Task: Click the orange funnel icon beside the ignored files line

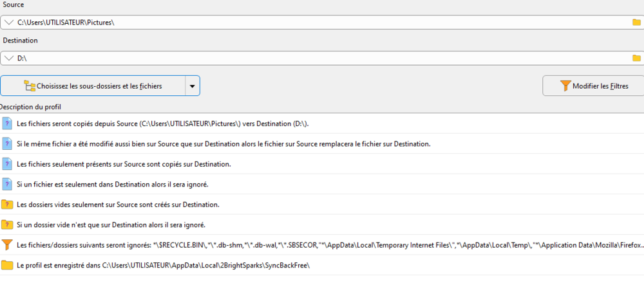Action: (7, 245)
